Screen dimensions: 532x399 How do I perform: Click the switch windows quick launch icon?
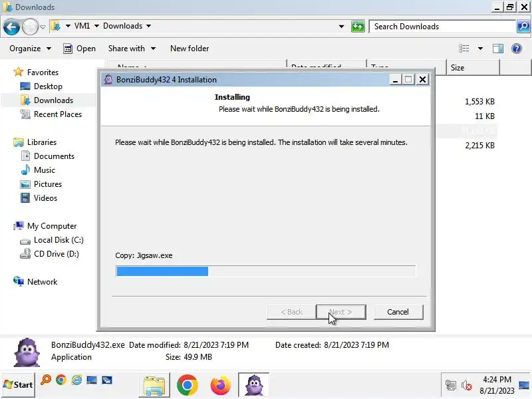pyautogui.click(x=107, y=380)
